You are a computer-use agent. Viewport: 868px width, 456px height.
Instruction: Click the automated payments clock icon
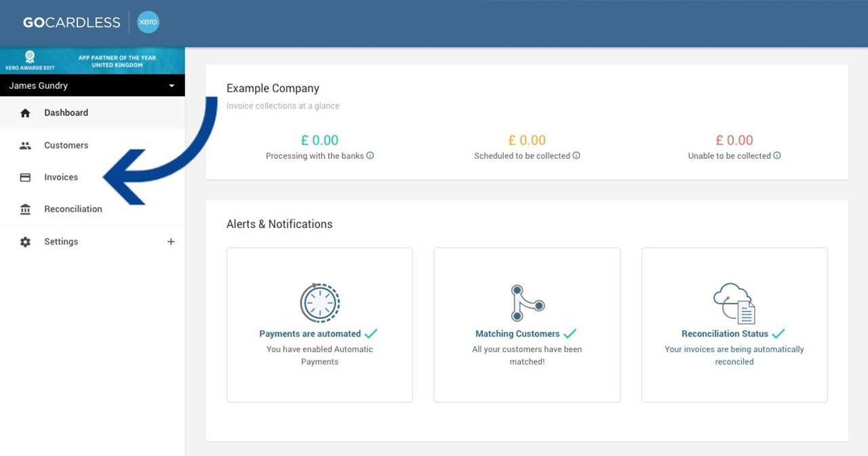(320, 303)
